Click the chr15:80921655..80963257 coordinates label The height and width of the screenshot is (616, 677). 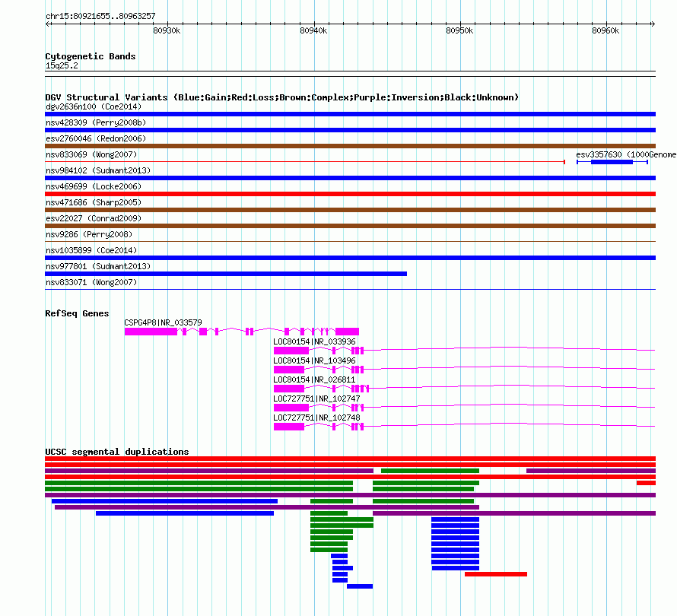click(100, 16)
